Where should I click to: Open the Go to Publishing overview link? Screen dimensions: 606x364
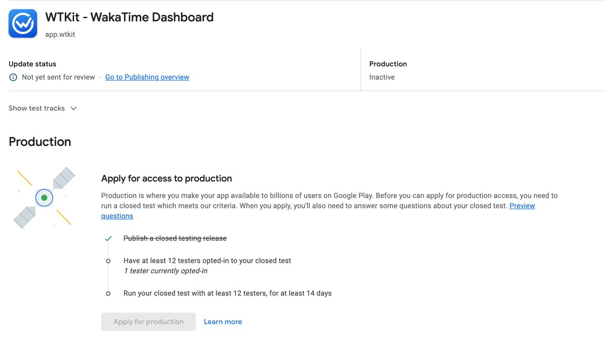click(x=147, y=77)
